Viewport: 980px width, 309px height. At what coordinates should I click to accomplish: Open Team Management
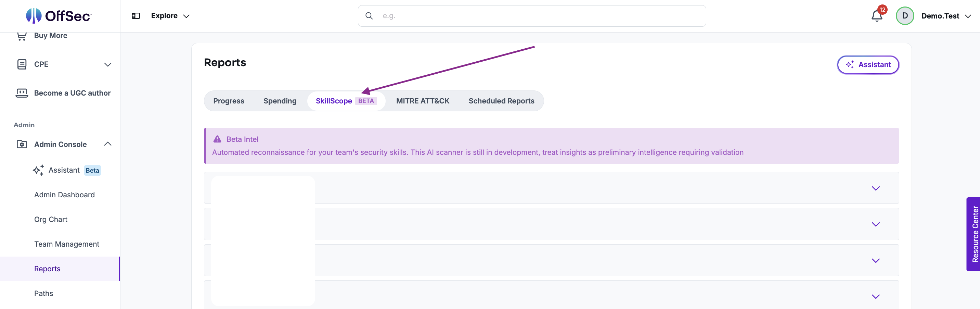pyautogui.click(x=67, y=244)
